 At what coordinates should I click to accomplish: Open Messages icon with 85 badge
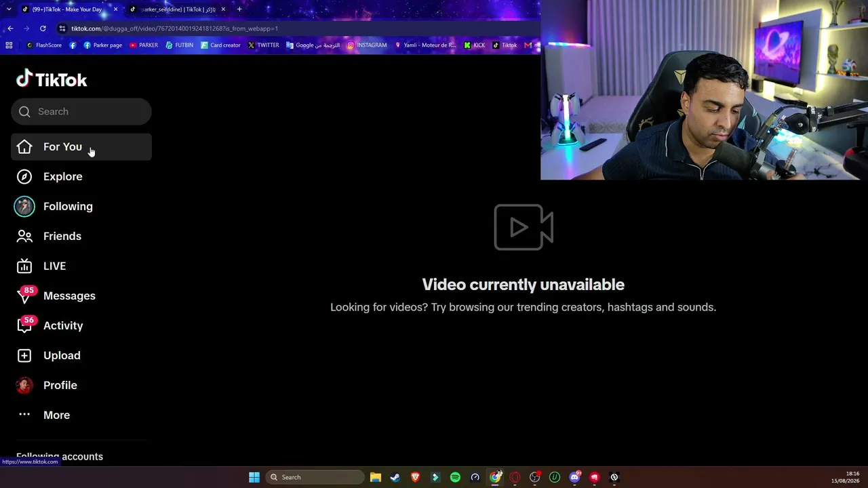click(25, 295)
